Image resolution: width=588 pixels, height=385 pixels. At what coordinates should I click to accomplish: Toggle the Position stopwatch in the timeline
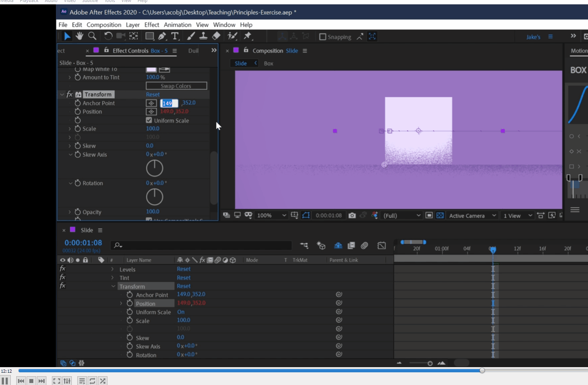click(x=130, y=303)
